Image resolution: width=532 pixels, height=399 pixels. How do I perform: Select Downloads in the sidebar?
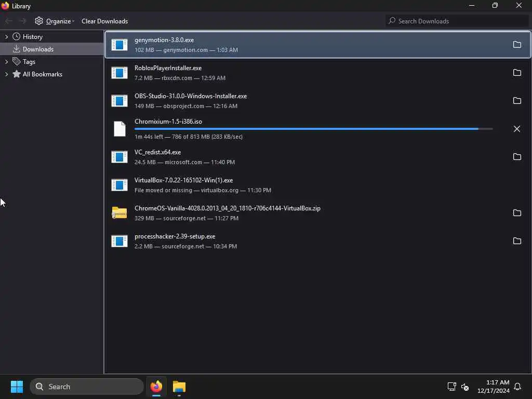pos(52,49)
